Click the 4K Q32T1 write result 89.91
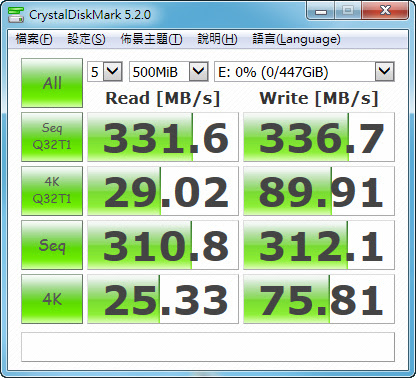 [x=319, y=191]
